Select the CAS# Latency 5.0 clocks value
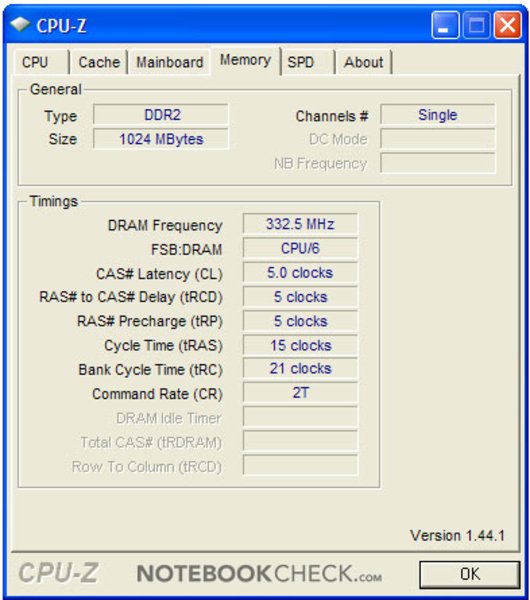The width and height of the screenshot is (530, 600). coord(300,272)
